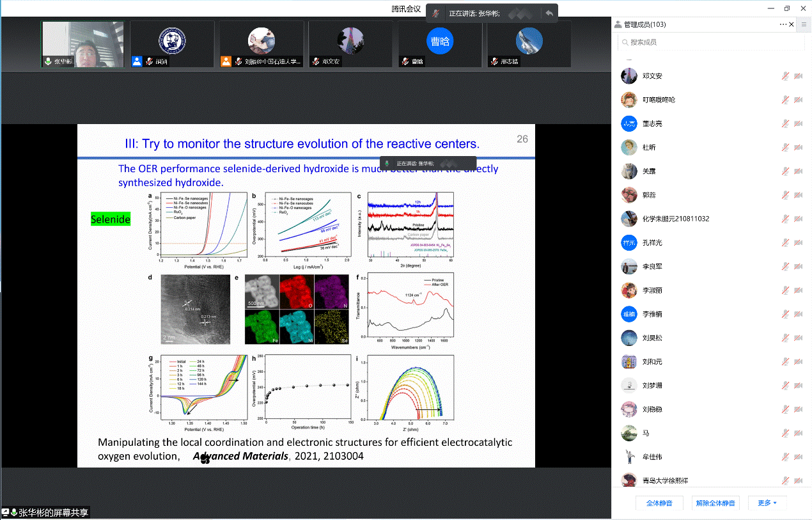
Task: Click the 解除全体静音 button
Action: point(715,503)
